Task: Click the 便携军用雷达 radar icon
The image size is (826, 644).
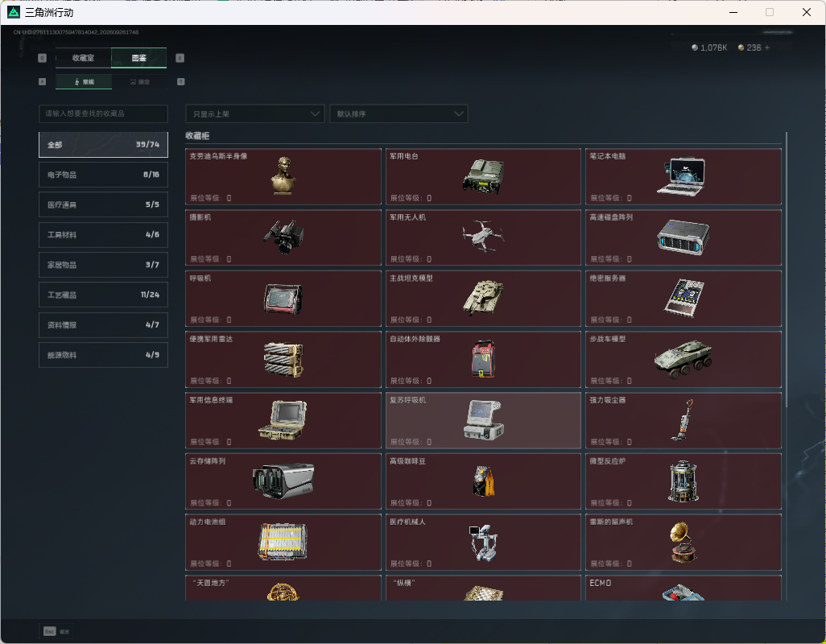Action: click(283, 359)
